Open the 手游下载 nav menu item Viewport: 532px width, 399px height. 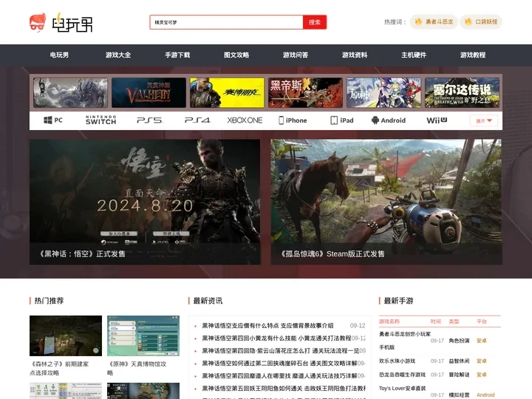(177, 55)
